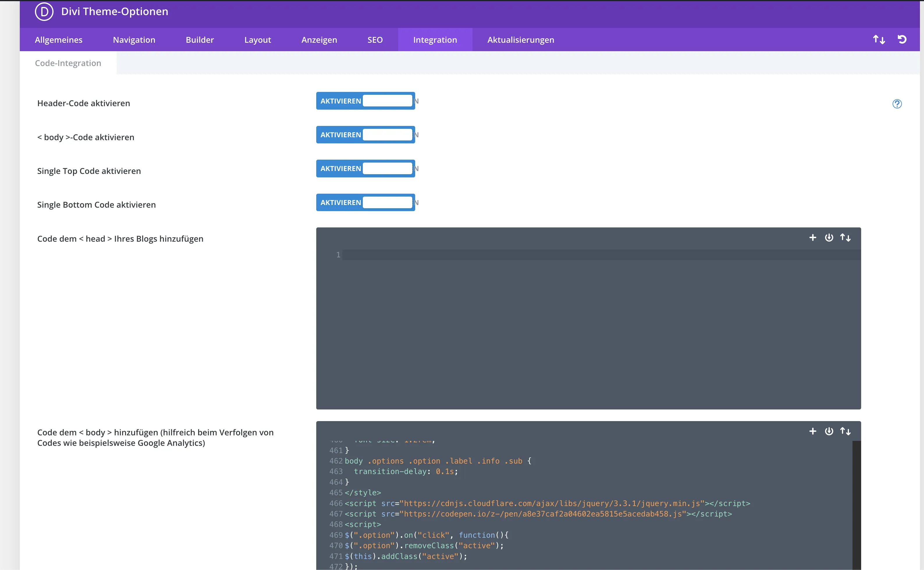The image size is (924, 570).
Task: Select the Code-Integration sub-tab
Action: tap(68, 63)
